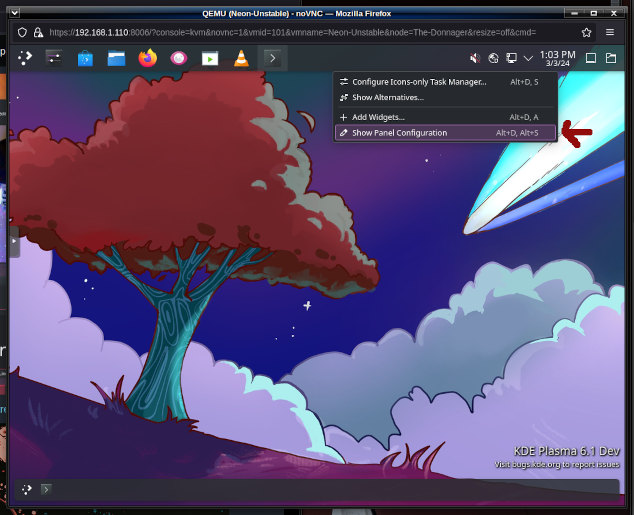Open window menu dropdown in Firefox title bar
Screen dimensions: 634x515
click(x=15, y=13)
